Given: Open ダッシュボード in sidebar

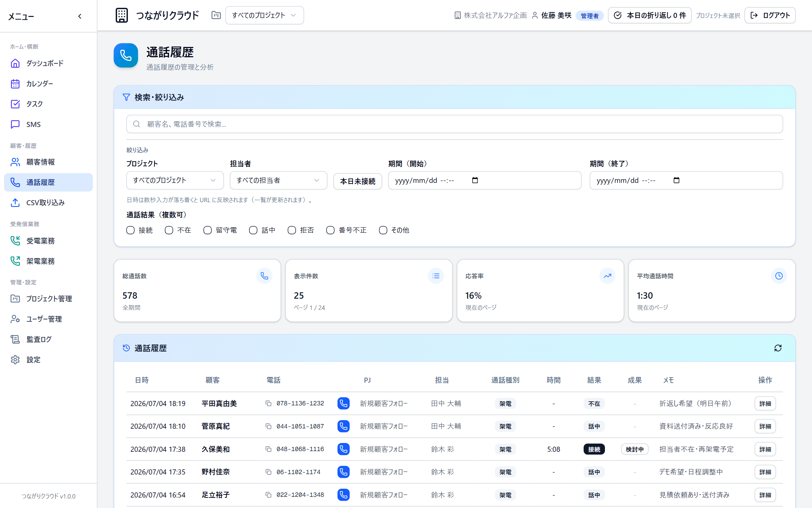Looking at the screenshot, I should point(48,63).
